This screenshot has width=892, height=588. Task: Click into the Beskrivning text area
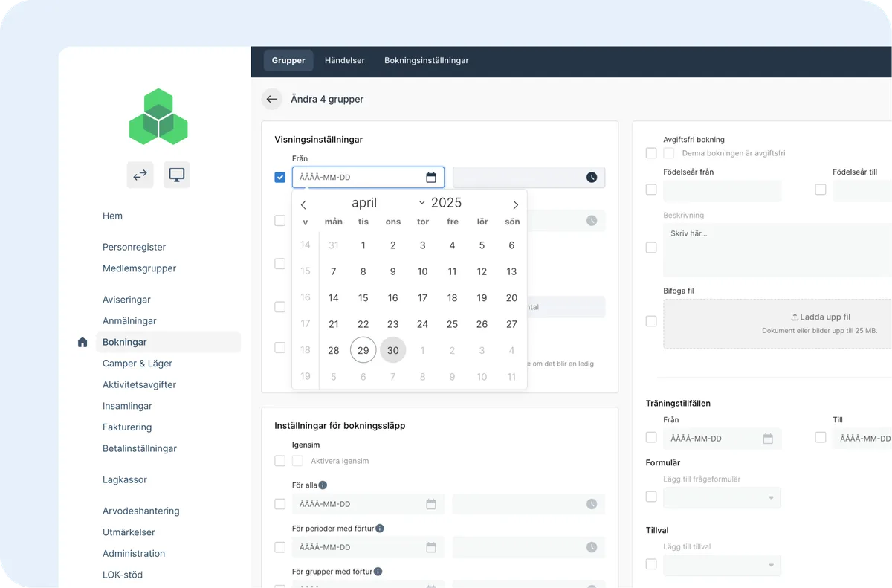click(x=777, y=249)
